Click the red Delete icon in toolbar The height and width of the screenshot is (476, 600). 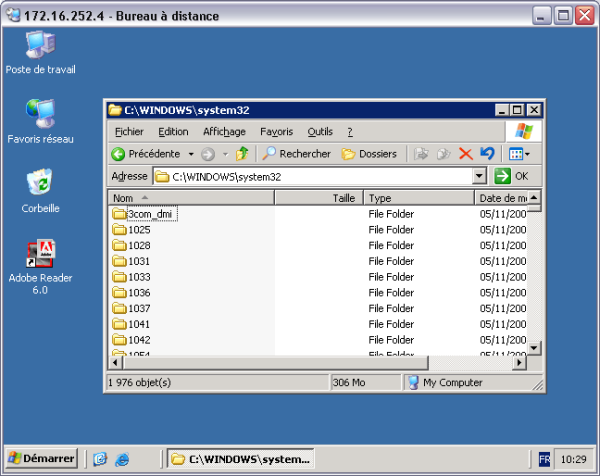pos(465,154)
